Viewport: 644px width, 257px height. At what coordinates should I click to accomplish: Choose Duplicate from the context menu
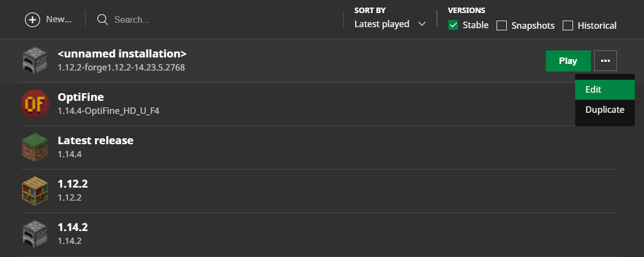click(x=604, y=110)
